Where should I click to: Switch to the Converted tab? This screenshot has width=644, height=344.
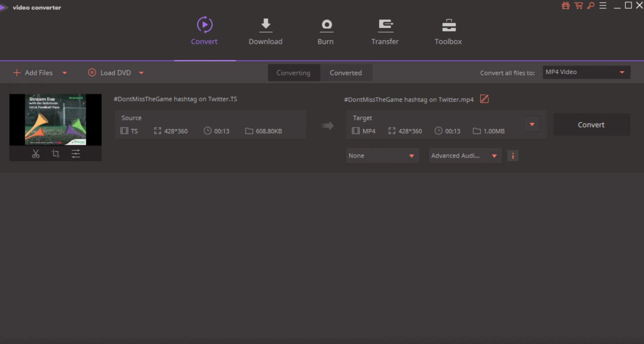coord(346,73)
